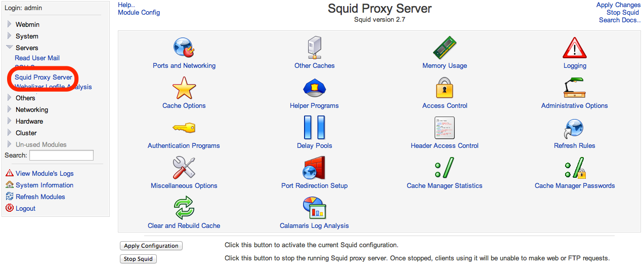Click the Stop Squid button

[138, 259]
